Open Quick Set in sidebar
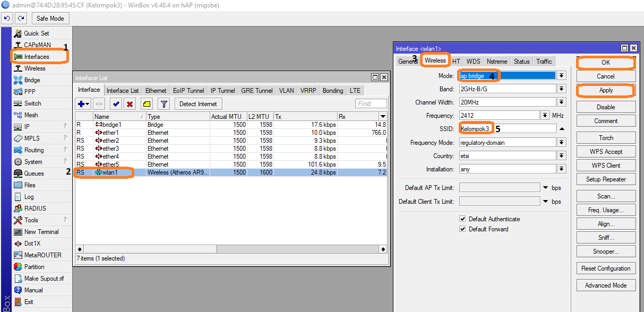The width and height of the screenshot is (644, 312). 36,33
